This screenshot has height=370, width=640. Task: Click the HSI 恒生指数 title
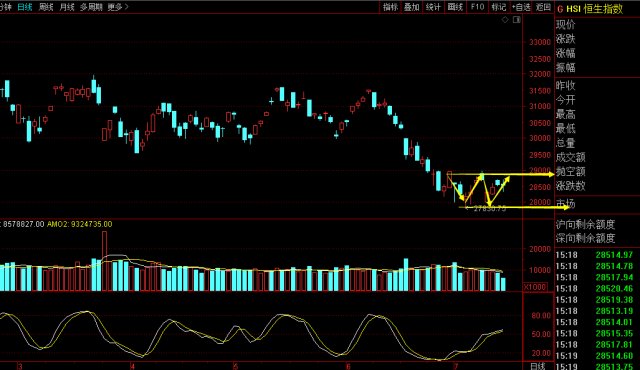coord(595,9)
